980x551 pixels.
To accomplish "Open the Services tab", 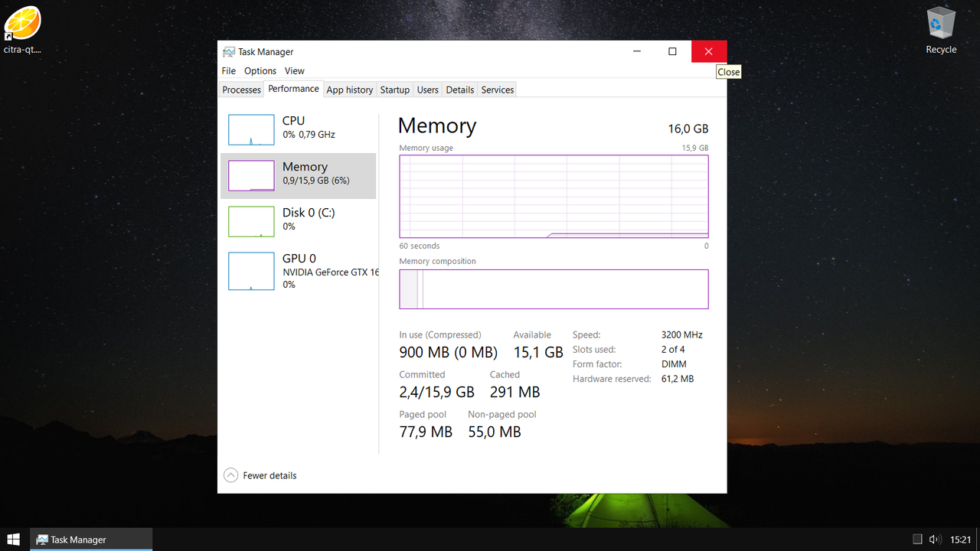I will tap(497, 90).
